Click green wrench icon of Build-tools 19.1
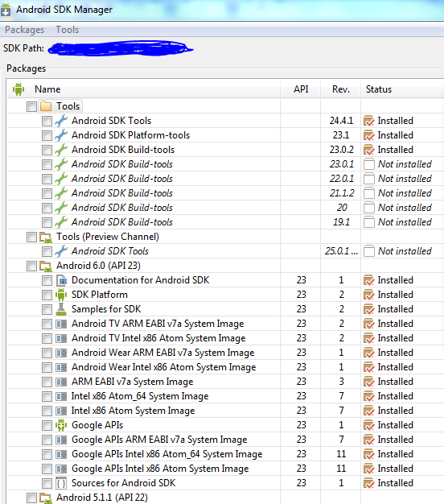 pyautogui.click(x=61, y=222)
